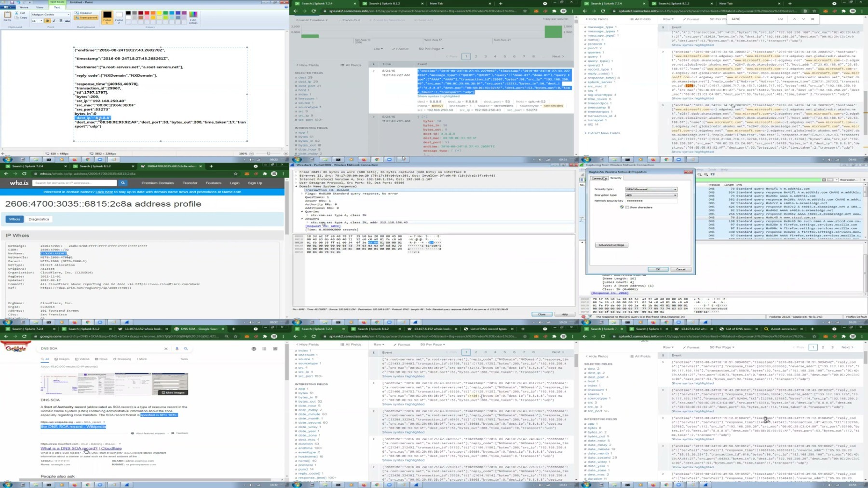This screenshot has width=868, height=488.
Task: Open the Google settings gear
Action: (254, 349)
